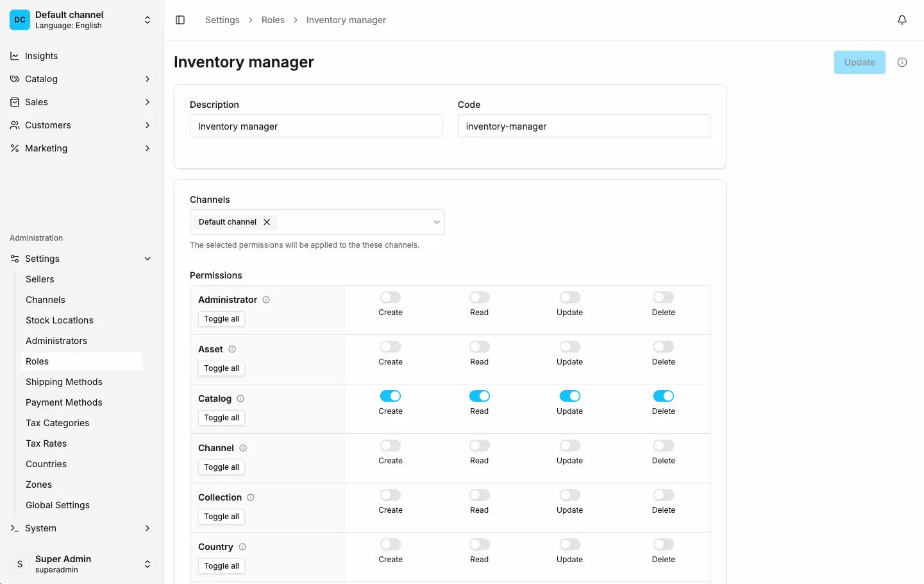Enable the Delete toggle for Channel
This screenshot has width=924, height=584.
click(x=663, y=445)
